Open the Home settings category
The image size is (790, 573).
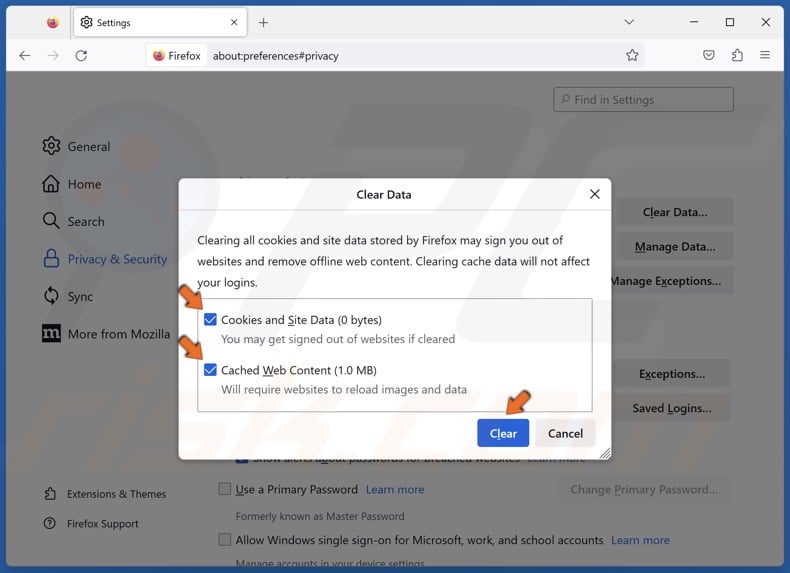point(72,184)
